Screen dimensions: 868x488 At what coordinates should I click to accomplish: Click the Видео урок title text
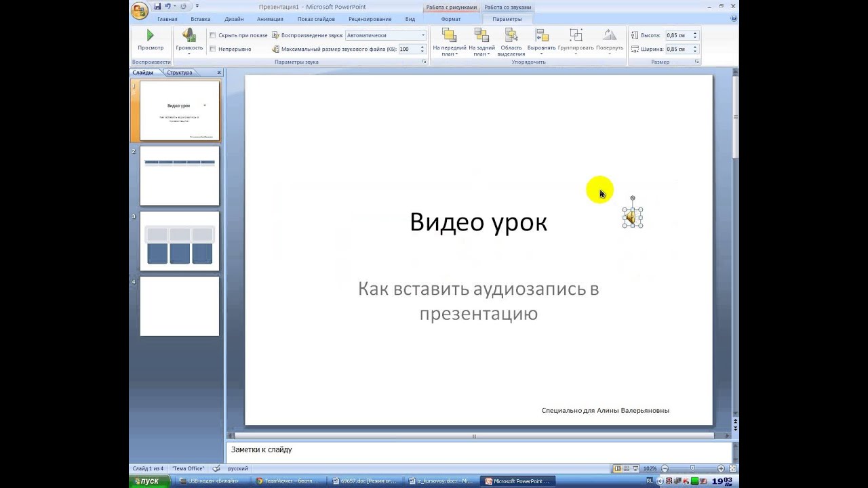point(478,222)
